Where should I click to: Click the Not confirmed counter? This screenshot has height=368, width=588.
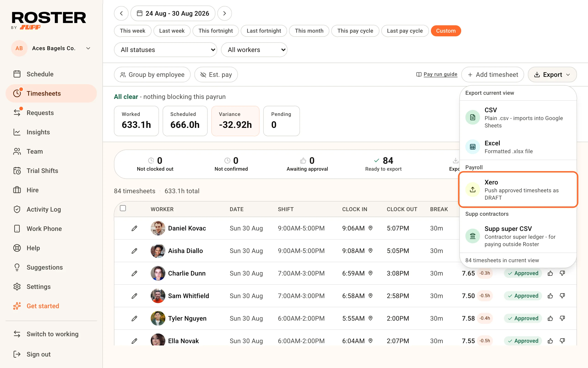pos(231,164)
